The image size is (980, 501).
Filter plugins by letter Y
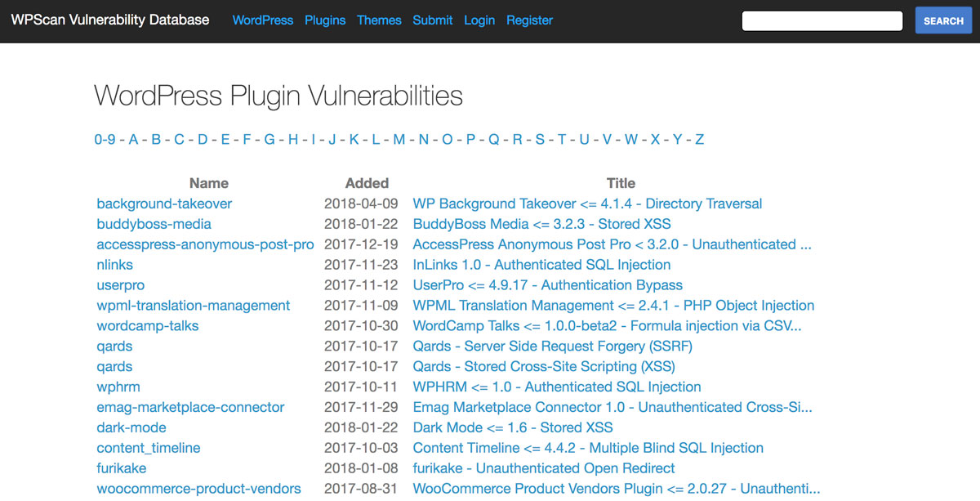tap(677, 140)
